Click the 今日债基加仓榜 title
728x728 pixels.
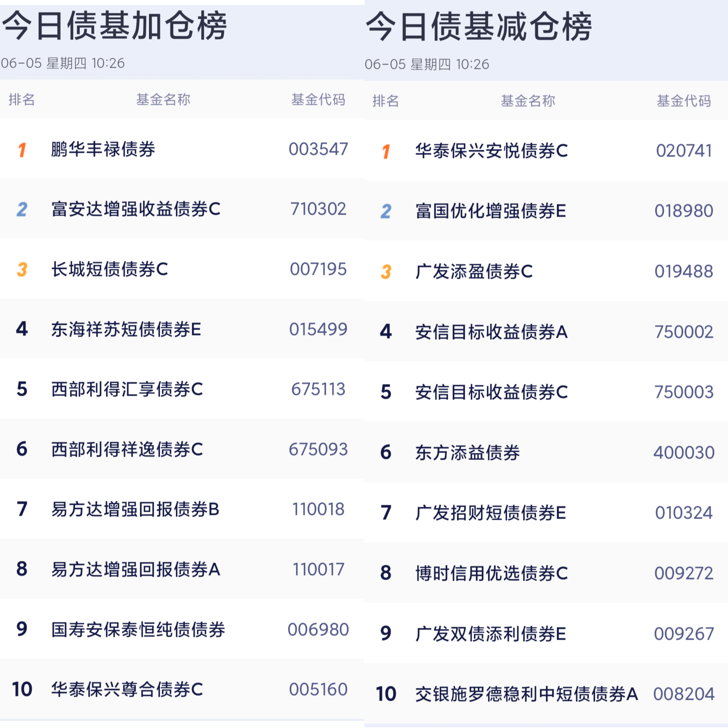coord(114,26)
